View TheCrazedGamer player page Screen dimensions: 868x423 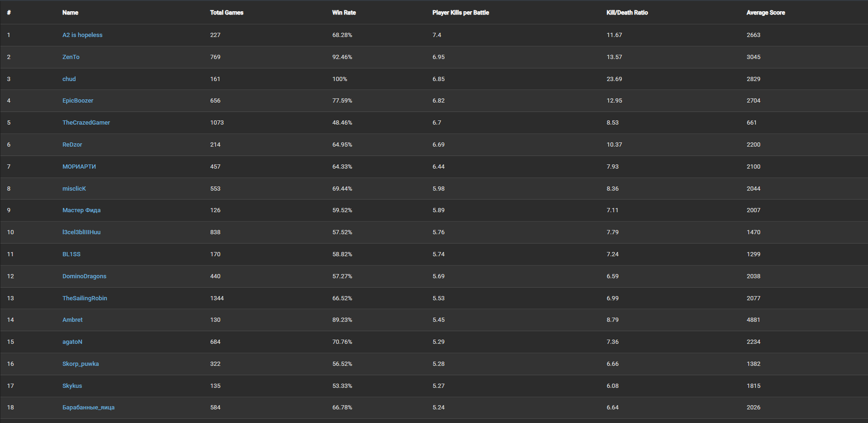coord(86,123)
